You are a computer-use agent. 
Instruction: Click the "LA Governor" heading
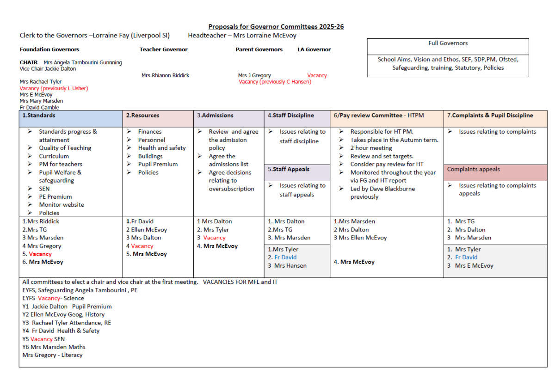[314, 49]
